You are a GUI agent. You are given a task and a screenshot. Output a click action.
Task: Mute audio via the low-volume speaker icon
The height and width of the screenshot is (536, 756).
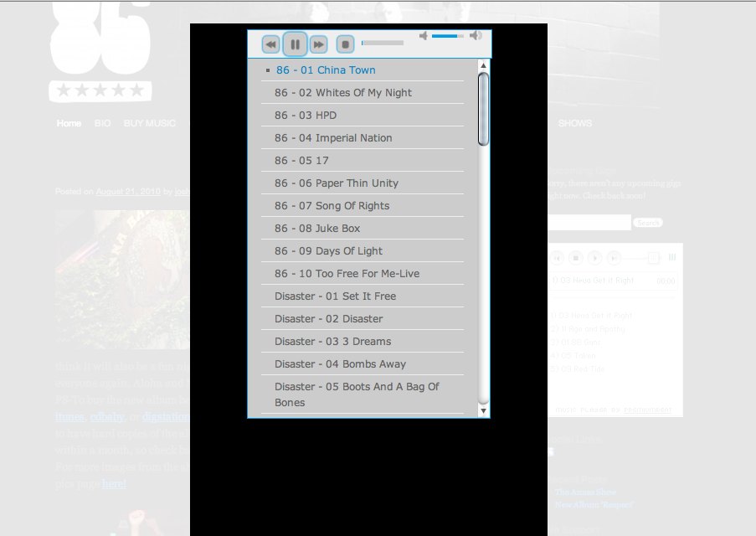point(424,36)
